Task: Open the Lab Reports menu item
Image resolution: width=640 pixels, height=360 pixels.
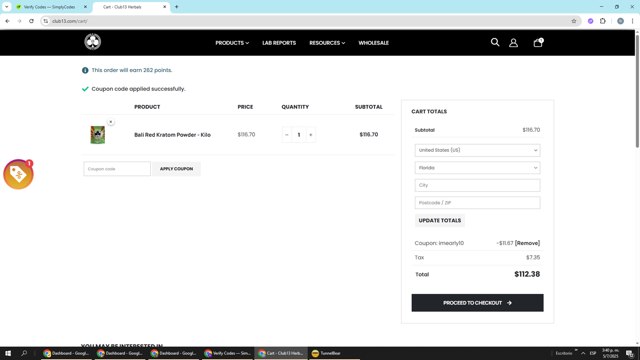Action: click(279, 43)
